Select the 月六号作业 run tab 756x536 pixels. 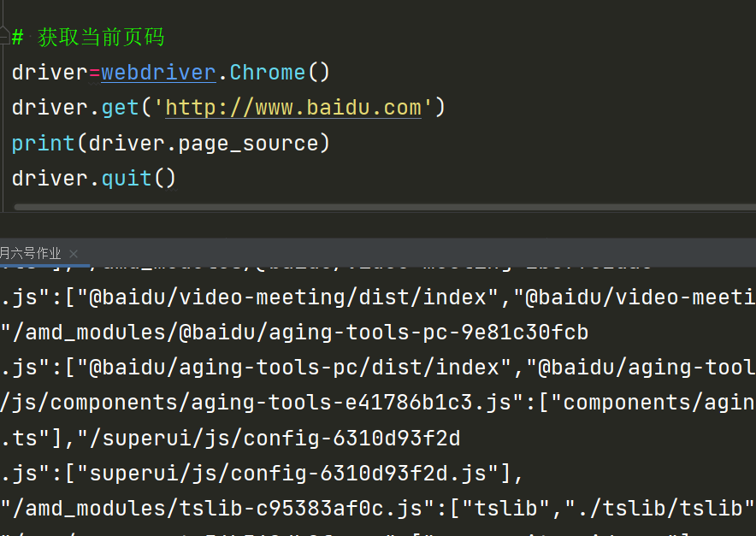(31, 254)
